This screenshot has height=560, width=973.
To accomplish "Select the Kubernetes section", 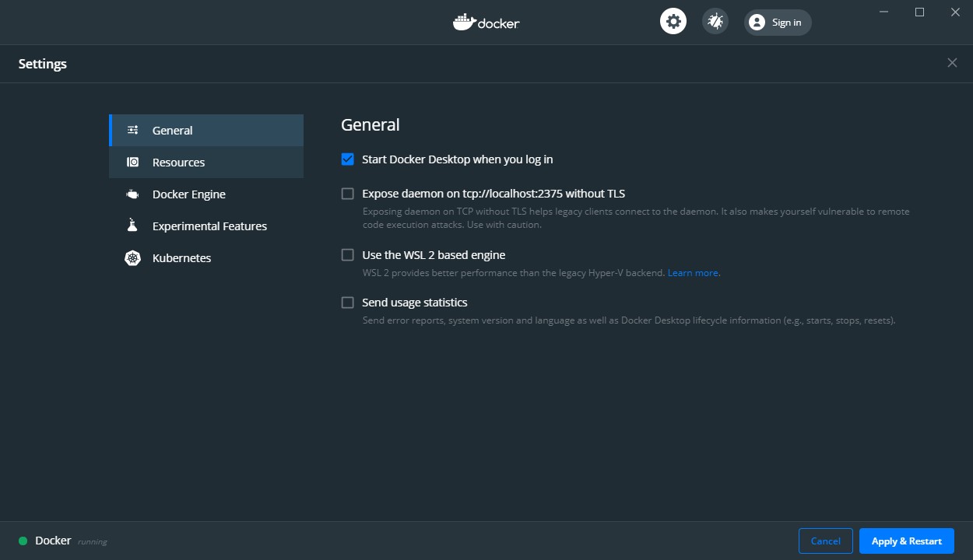I will [183, 257].
